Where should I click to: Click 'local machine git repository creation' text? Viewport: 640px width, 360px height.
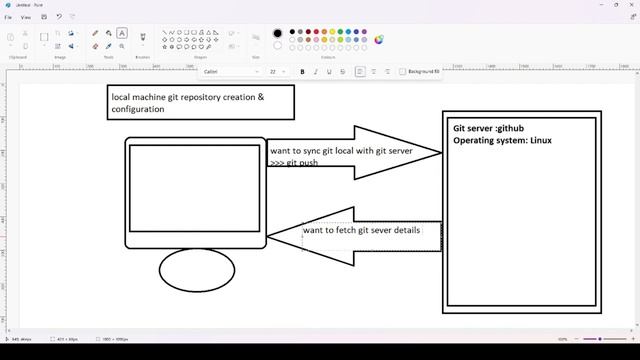(x=184, y=97)
